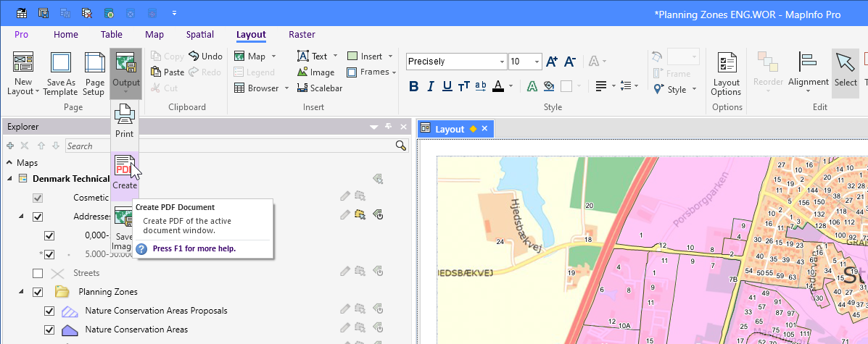The height and width of the screenshot is (344, 868).
Task: Switch to the Spatial ribbon tab
Action: click(x=200, y=34)
